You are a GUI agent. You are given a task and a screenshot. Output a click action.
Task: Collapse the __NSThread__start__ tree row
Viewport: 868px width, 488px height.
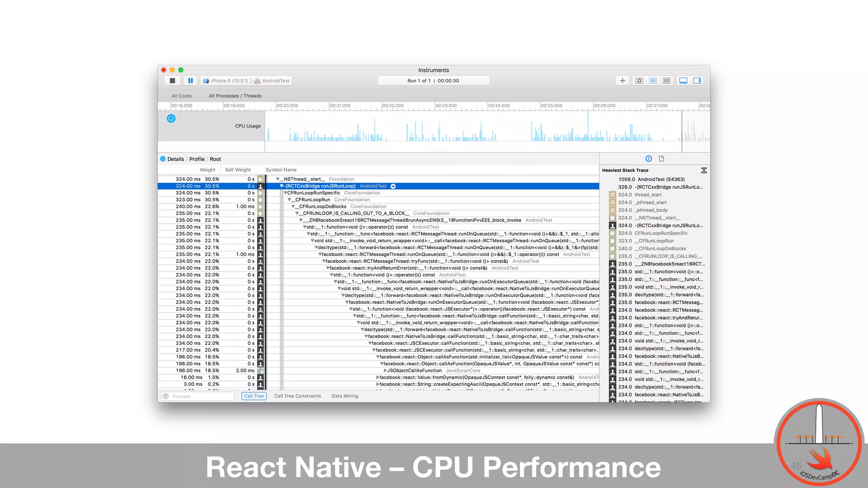coord(278,179)
